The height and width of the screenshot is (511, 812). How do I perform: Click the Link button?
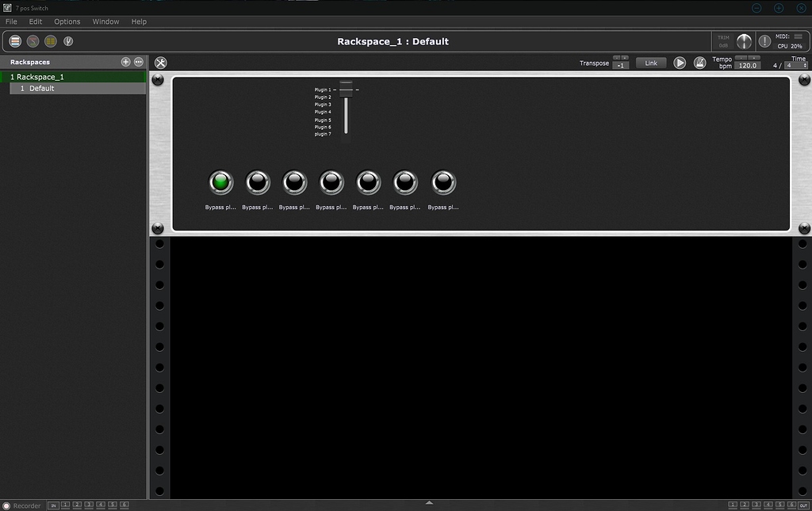pos(650,63)
